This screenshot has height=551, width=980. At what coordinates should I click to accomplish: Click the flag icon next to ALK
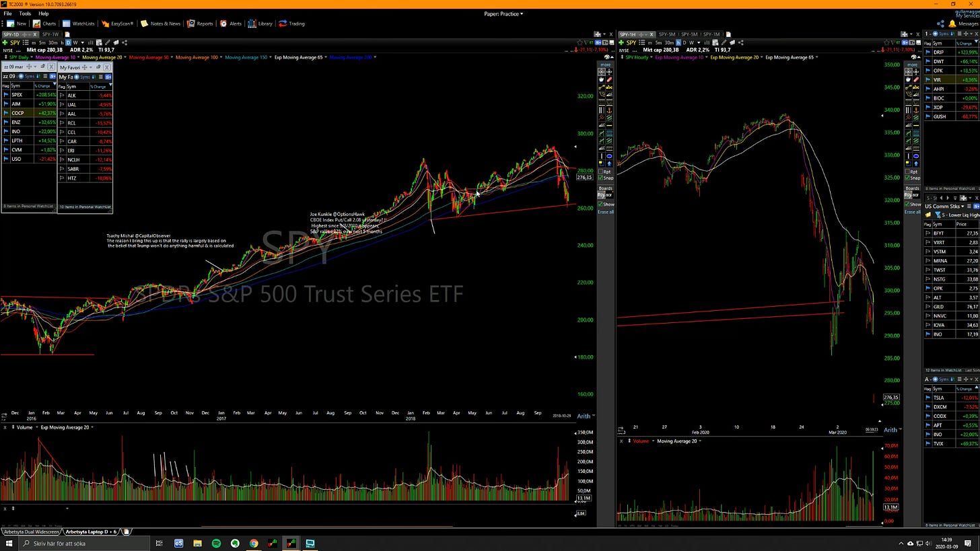click(62, 96)
